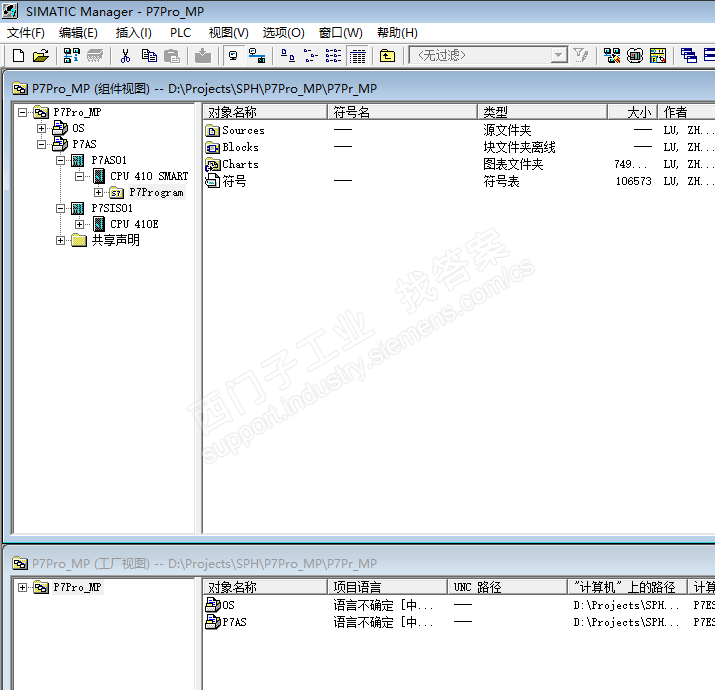Image resolution: width=715 pixels, height=690 pixels.
Task: Collapse the CPU 410 SMART node
Action: [x=80, y=176]
